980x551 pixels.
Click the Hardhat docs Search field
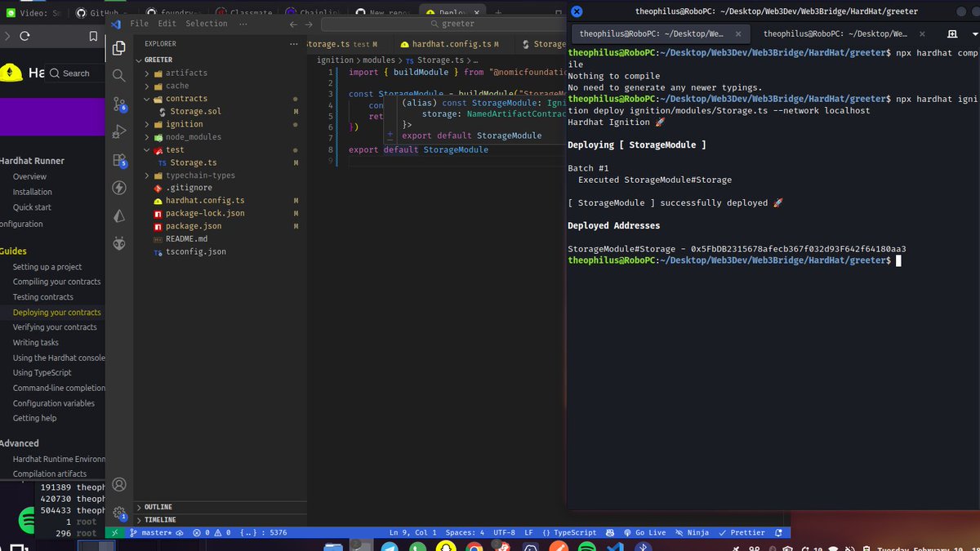(x=73, y=73)
